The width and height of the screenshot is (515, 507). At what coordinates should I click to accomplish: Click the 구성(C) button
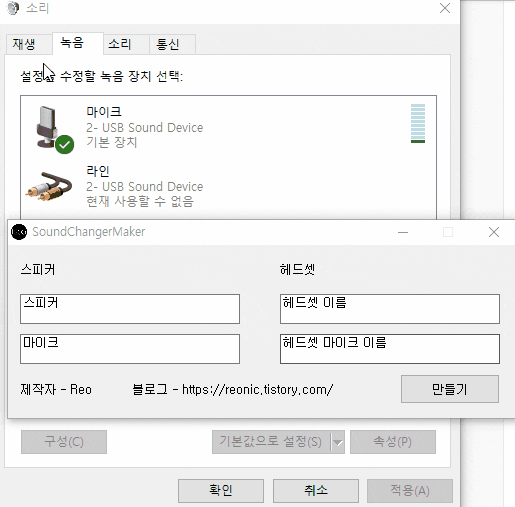[64, 442]
